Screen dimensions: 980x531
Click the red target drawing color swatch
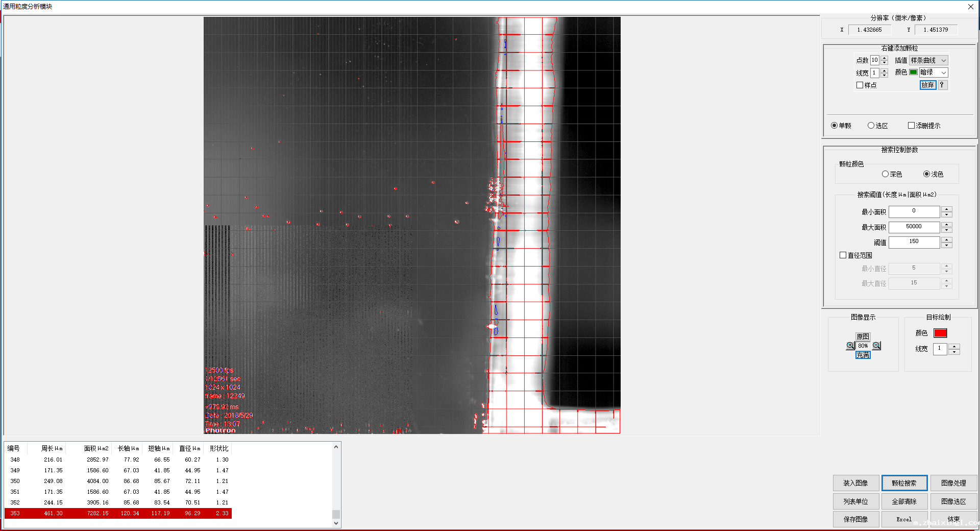[x=940, y=333]
